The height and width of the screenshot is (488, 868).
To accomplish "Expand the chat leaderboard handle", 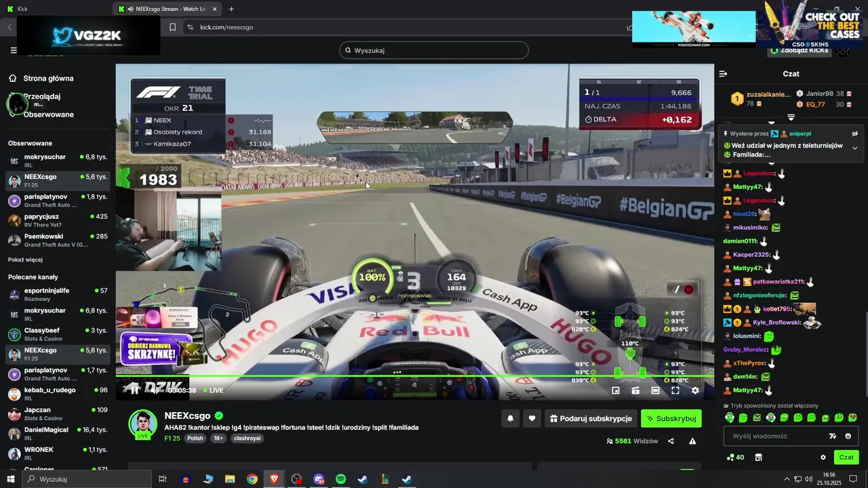I will pos(791,117).
